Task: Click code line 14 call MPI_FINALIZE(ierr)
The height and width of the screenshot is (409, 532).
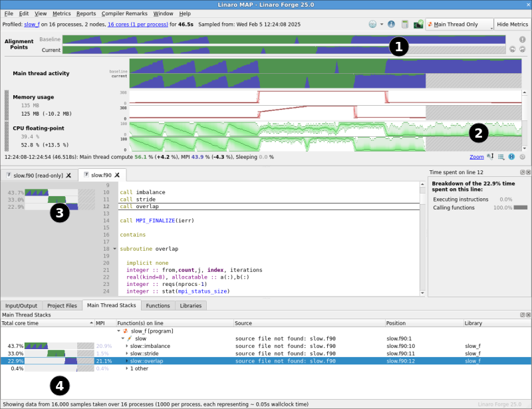Action: [x=157, y=221]
